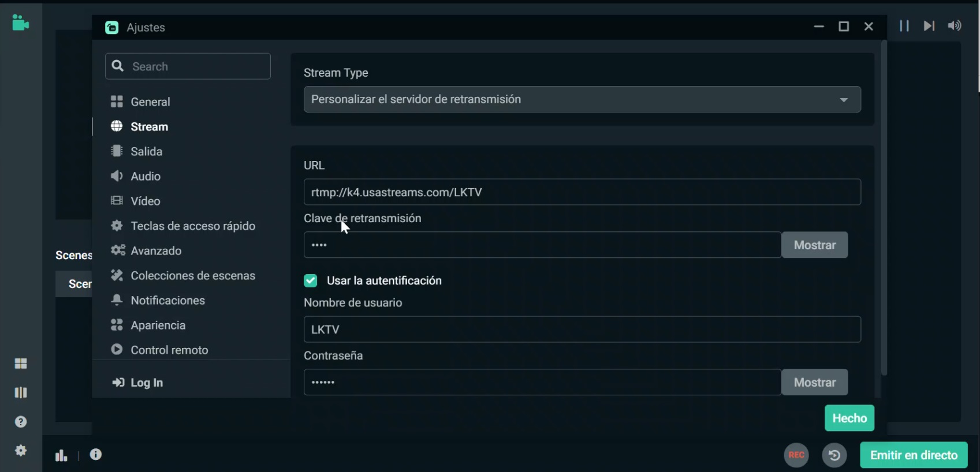Click the Avanzado gears icon
The height and width of the screenshot is (472, 980).
[118, 250]
